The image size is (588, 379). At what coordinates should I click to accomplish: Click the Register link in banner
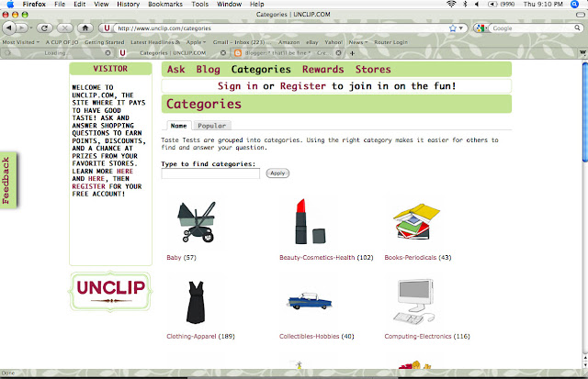(303, 86)
